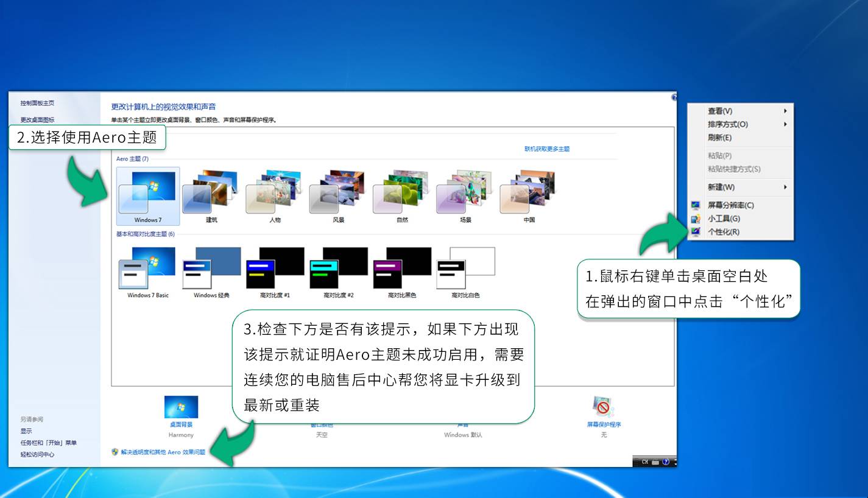Open 任务栏和「开始」菜单 link
The image size is (868, 498).
[48, 443]
